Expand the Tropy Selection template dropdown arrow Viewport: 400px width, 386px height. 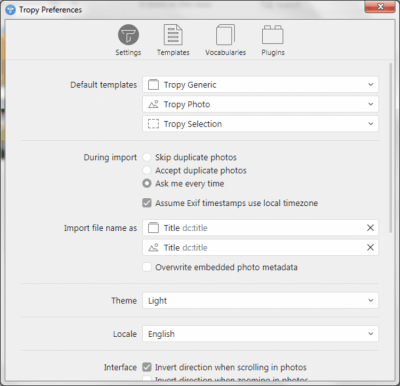click(x=371, y=124)
